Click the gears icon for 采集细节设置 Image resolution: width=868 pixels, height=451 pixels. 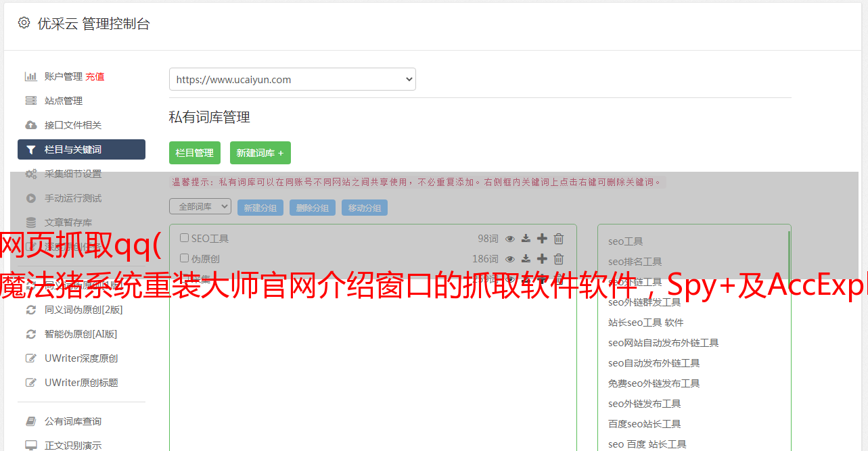pos(31,174)
